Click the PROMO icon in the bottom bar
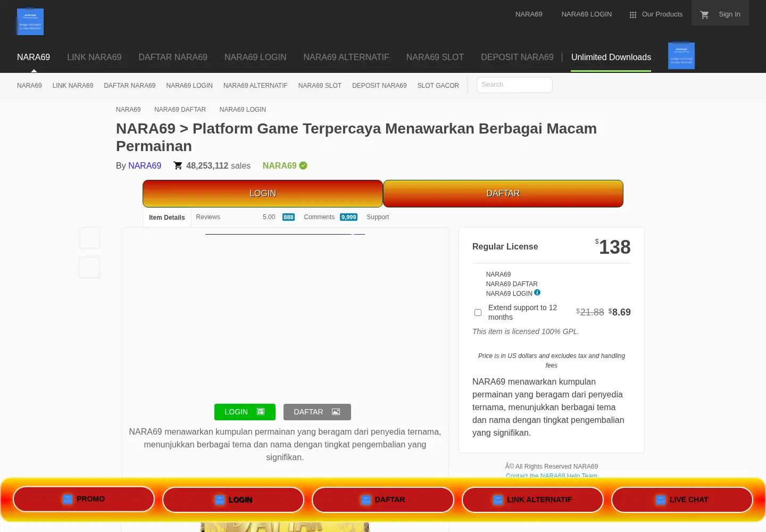Screen dimensions: 766x532 tap(68, 499)
